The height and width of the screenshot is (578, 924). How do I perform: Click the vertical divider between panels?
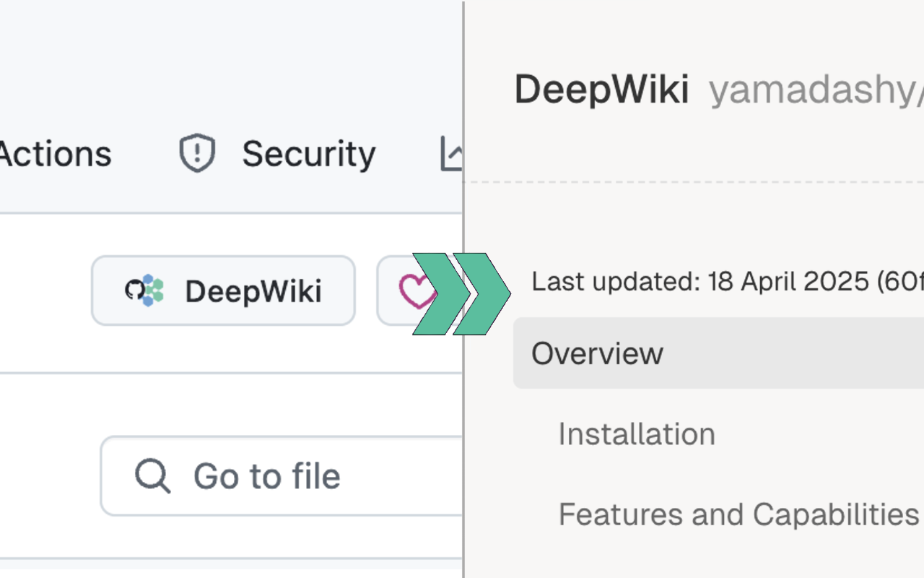coord(463,433)
